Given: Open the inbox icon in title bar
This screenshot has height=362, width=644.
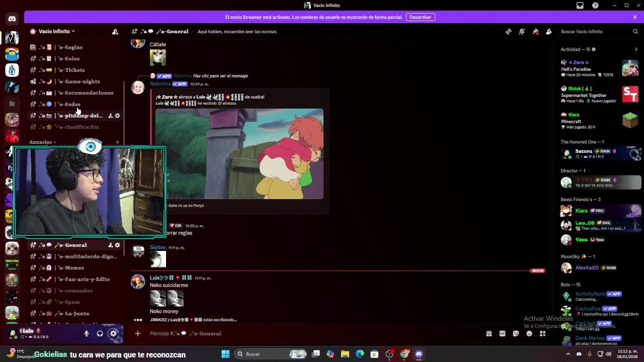Looking at the screenshot, I should click(x=580, y=6).
